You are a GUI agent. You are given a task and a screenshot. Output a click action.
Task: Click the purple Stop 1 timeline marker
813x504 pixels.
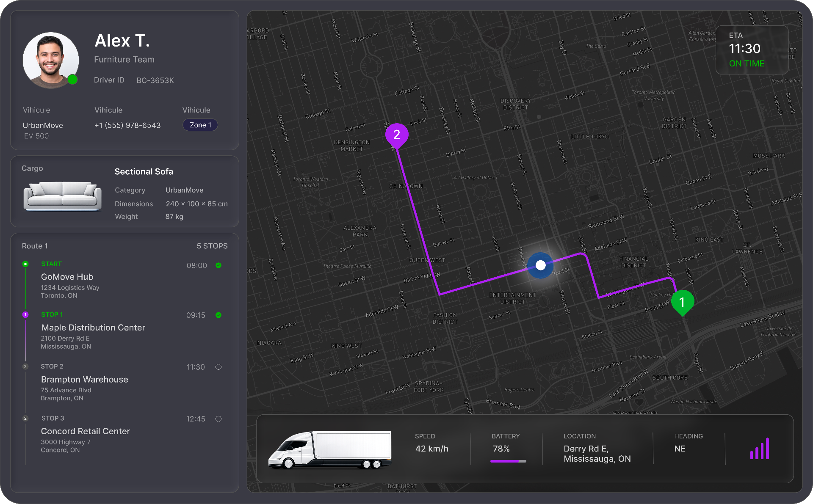point(25,315)
